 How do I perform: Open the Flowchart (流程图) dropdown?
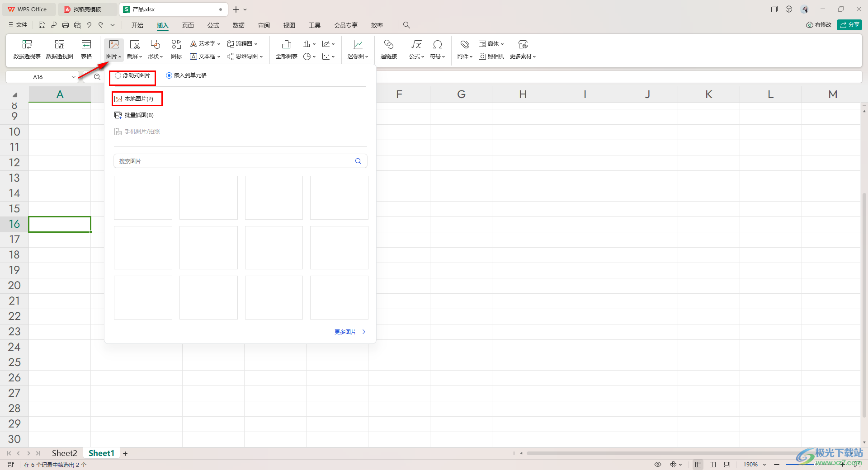point(242,44)
